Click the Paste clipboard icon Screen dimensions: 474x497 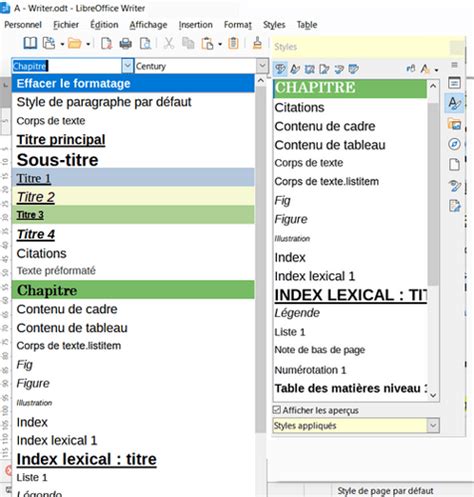(207, 43)
